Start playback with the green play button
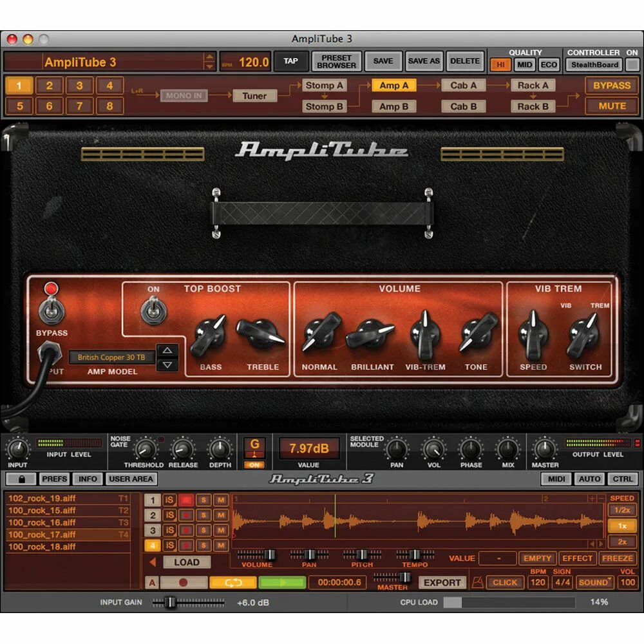Image resolution: width=644 pixels, height=644 pixels. point(282,582)
